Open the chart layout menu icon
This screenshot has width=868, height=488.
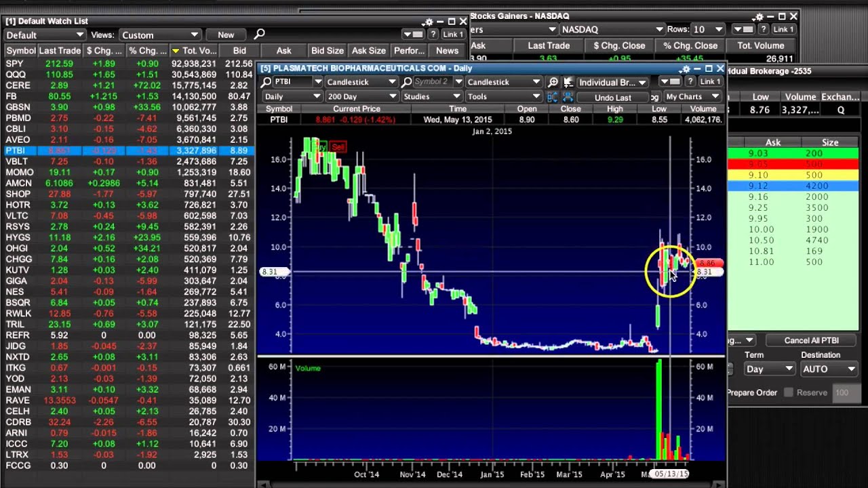[670, 82]
